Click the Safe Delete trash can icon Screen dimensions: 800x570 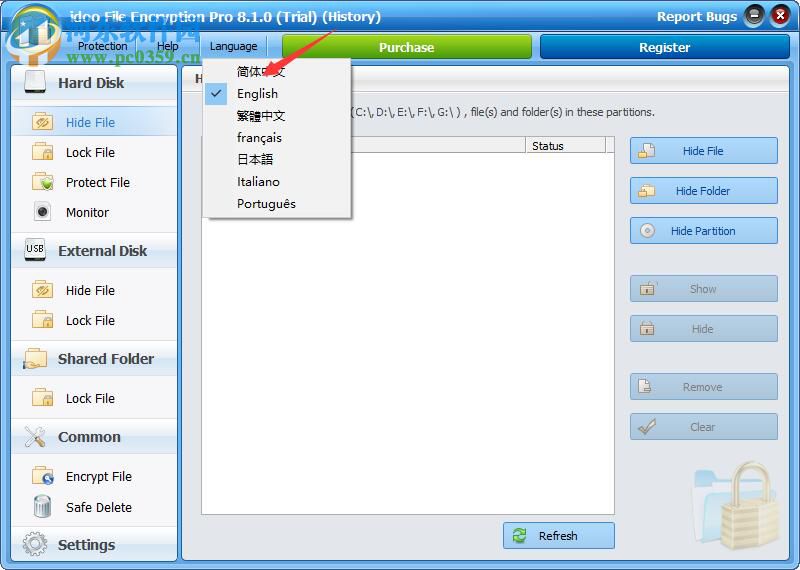coord(42,506)
